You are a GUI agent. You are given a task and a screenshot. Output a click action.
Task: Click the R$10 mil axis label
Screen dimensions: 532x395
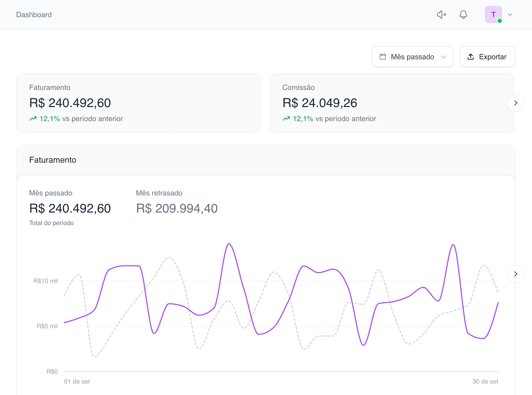[x=46, y=281]
